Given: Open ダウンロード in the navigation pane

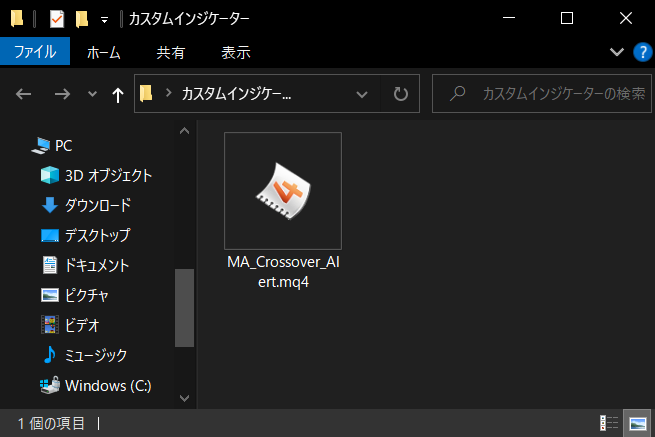Looking at the screenshot, I should 86,206.
